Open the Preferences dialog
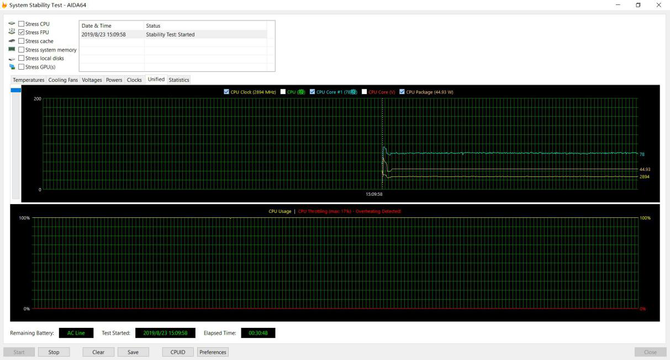Image resolution: width=670 pixels, height=360 pixels. tap(213, 352)
